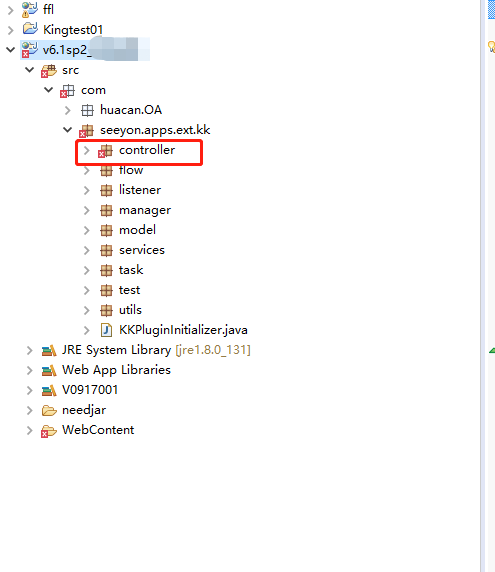Click the ffl project icon
The width and height of the screenshot is (495, 572).
tap(30, 9)
